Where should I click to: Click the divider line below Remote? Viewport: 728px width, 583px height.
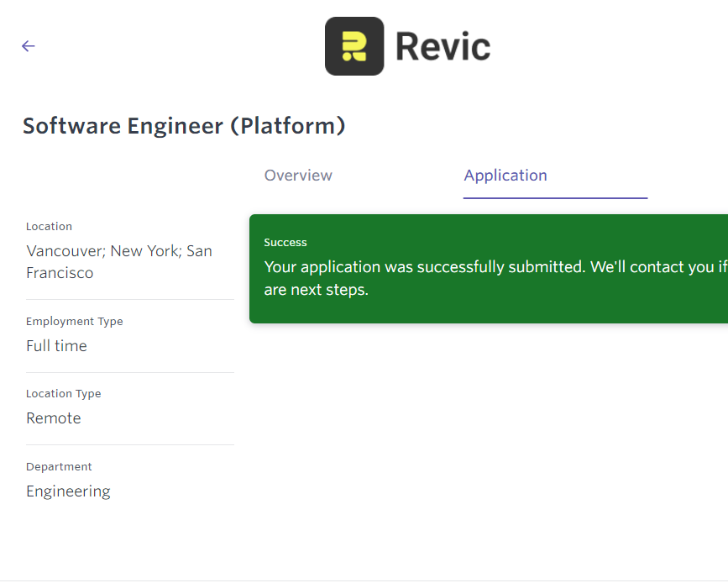click(x=130, y=444)
